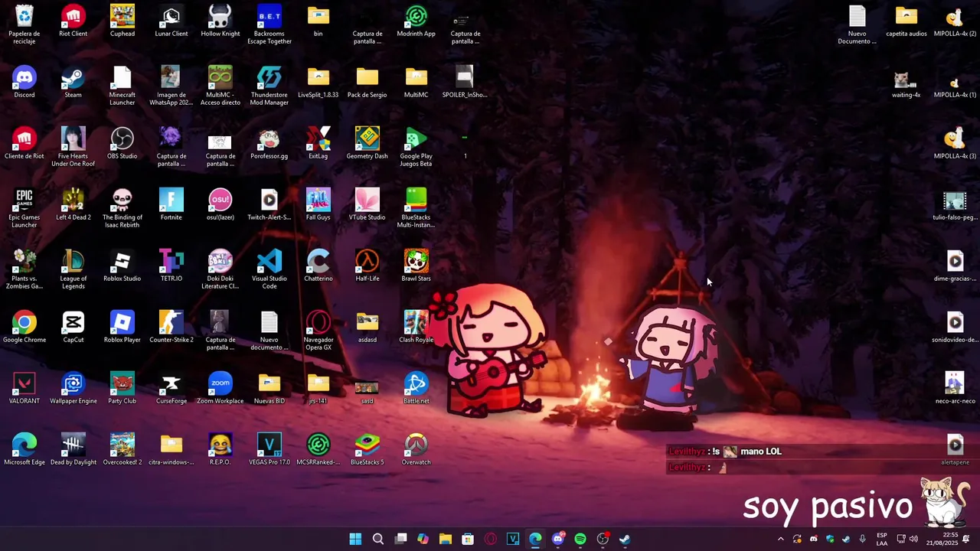The image size is (980, 551).
Task: Select the Clash Royale desktop icon
Action: (416, 328)
